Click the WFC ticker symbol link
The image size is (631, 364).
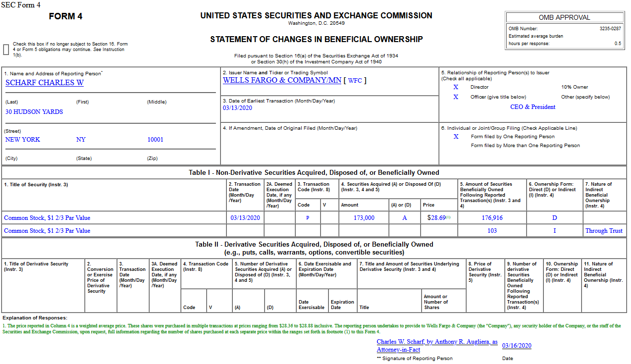[355, 80]
